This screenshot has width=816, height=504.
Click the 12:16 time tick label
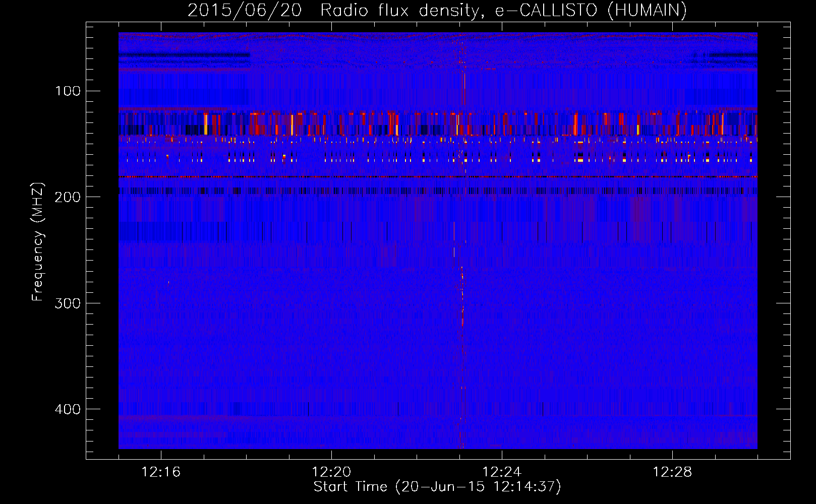(161, 472)
